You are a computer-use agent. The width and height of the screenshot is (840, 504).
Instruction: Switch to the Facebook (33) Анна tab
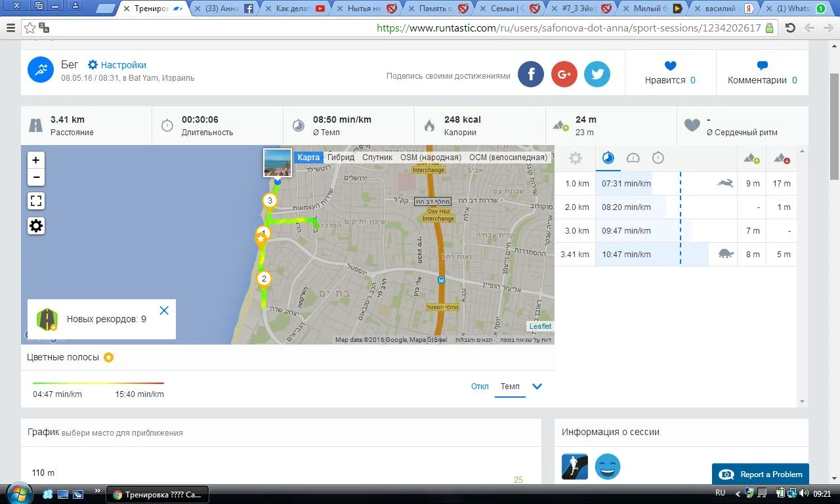click(224, 9)
